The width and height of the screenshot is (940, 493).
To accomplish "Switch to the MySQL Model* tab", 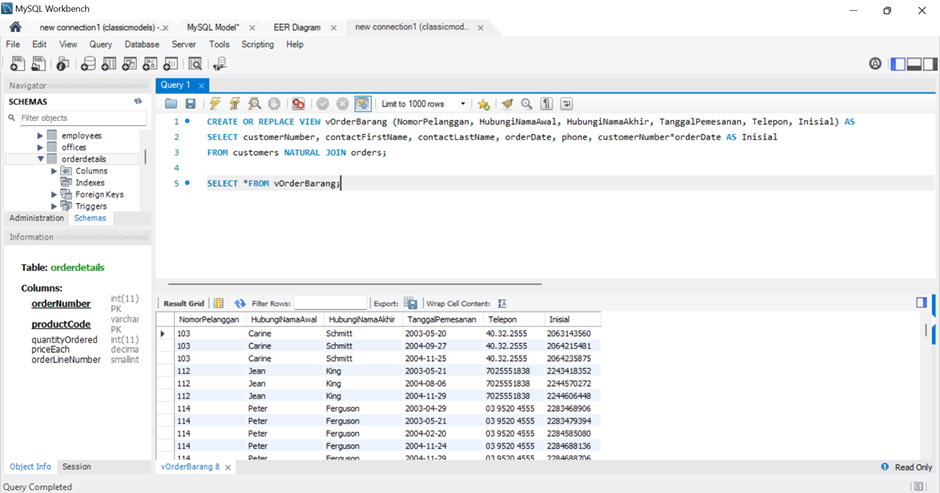I will [213, 28].
